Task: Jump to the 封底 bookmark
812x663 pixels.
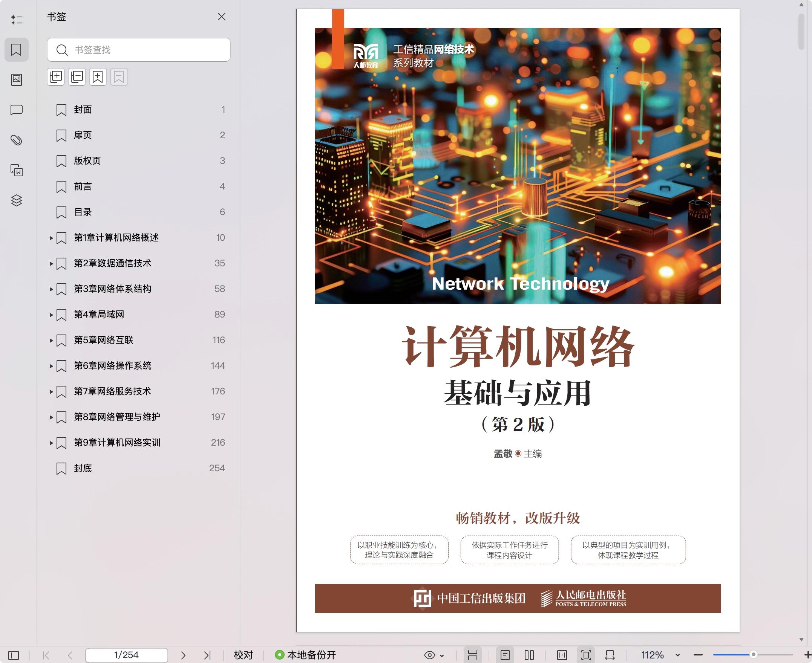Action: click(x=139, y=468)
